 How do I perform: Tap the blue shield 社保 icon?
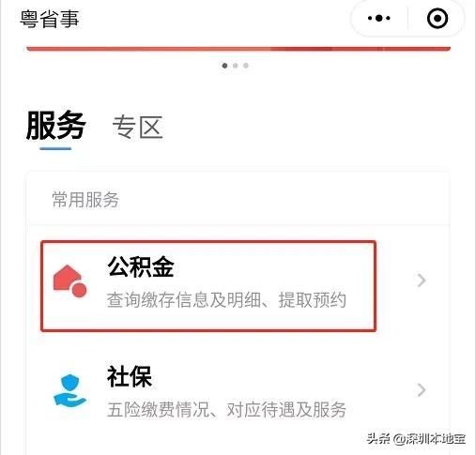click(69, 390)
